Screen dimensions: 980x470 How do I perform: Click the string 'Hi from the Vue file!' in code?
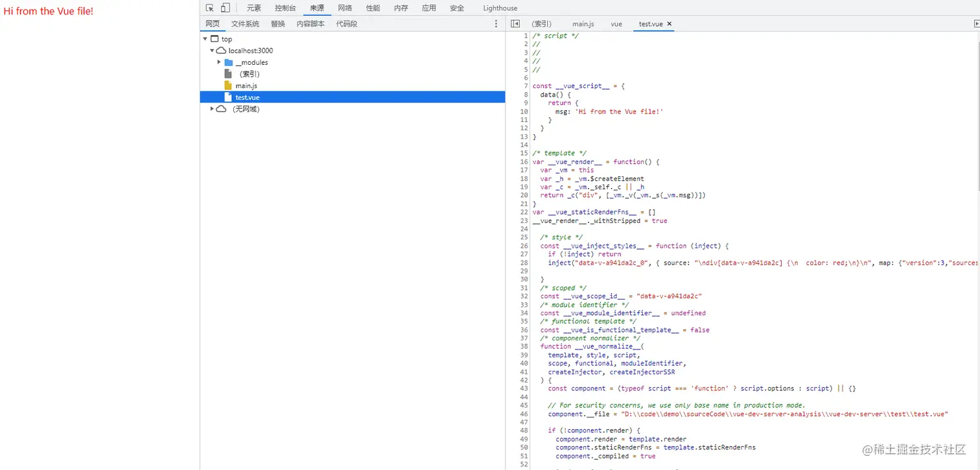click(620, 112)
